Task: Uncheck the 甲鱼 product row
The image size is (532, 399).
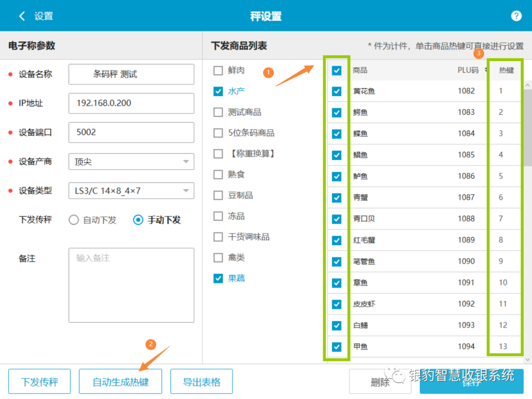Action: coord(337,346)
